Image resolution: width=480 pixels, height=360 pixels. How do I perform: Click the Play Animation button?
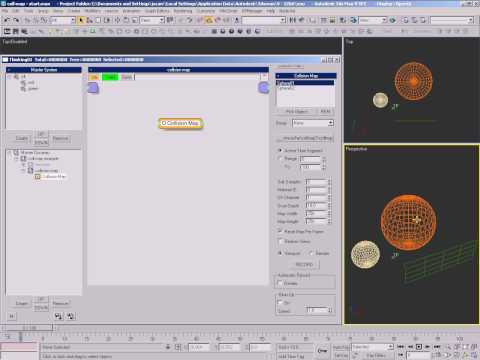tap(419, 347)
